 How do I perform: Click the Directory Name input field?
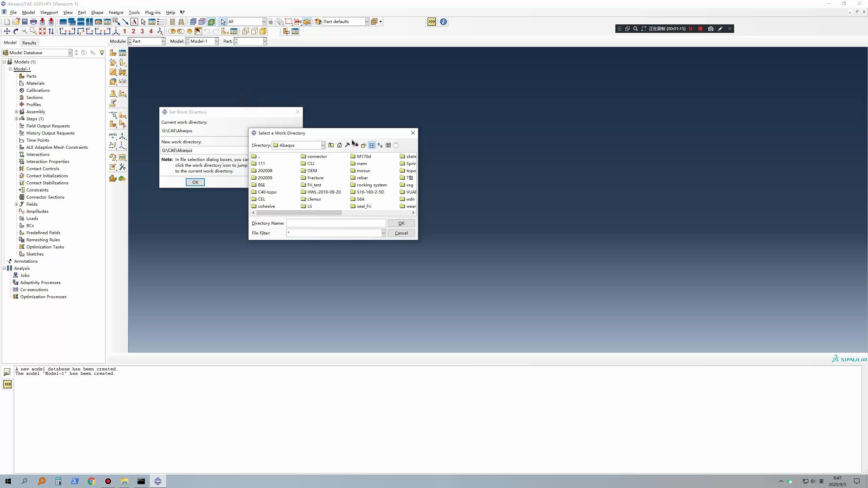pos(336,223)
